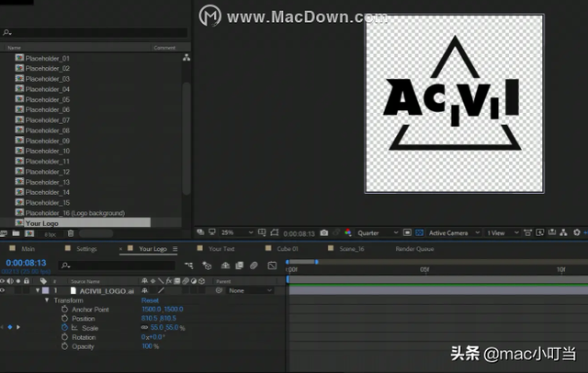Click the Project panel vertical scrollbar
The height and width of the screenshot is (373, 588).
coord(186,138)
